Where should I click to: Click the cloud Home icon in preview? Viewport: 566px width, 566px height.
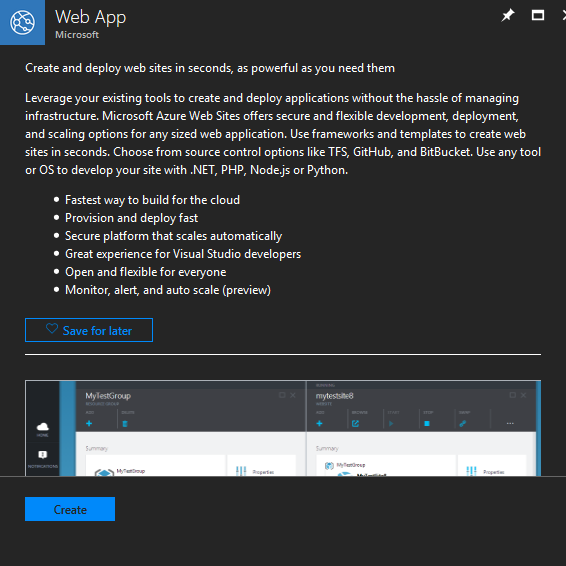(x=43, y=427)
